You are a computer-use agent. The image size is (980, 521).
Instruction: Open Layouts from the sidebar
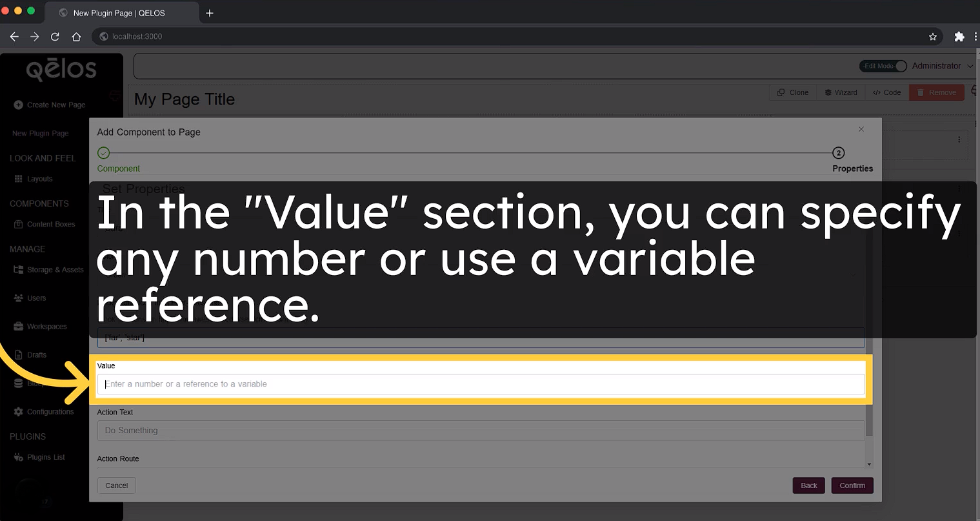[39, 179]
